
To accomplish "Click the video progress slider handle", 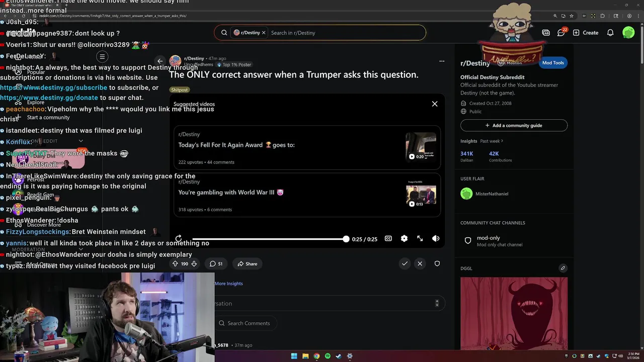I will [346, 239].
